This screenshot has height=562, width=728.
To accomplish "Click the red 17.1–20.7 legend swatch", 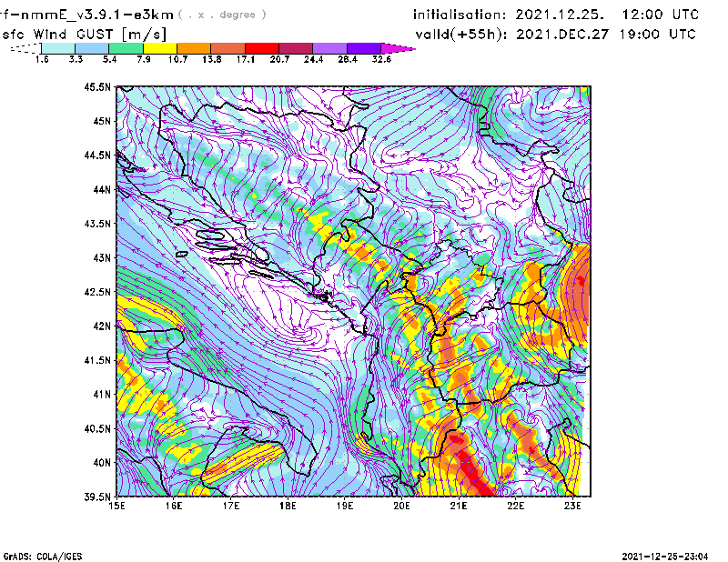I will [x=262, y=48].
